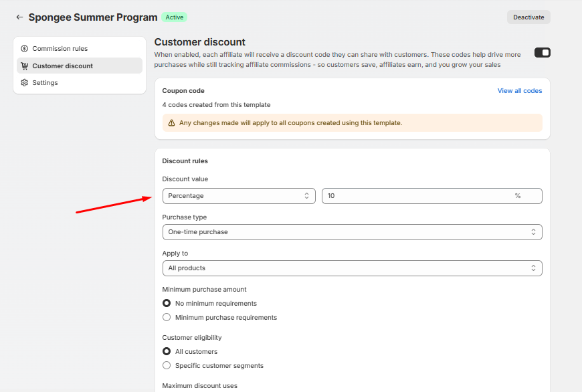Expand the One-time purchase dropdown

(x=352, y=232)
